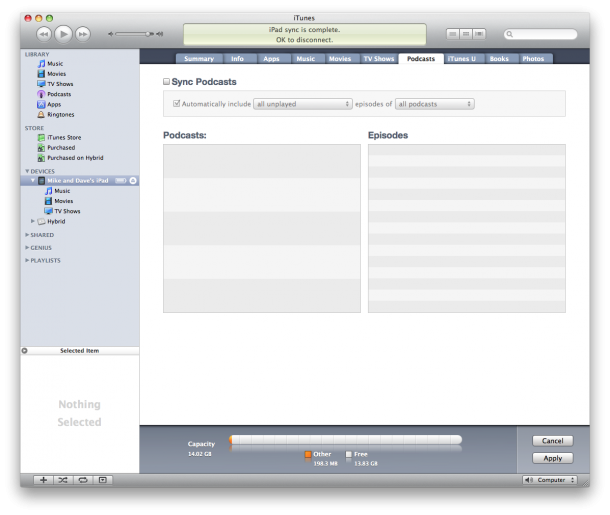The image size is (610, 515).
Task: Click the Selected Item panel header
Action: (80, 350)
